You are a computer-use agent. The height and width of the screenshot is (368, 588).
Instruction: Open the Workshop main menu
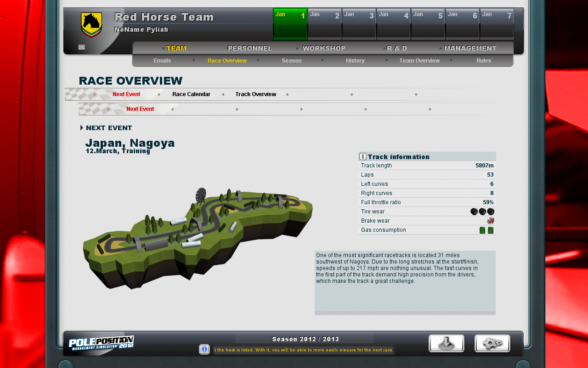click(x=324, y=48)
